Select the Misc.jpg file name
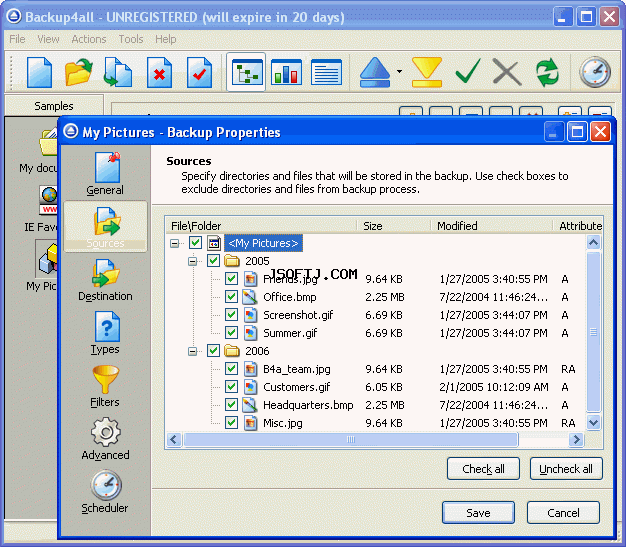This screenshot has height=547, width=626. tap(283, 423)
